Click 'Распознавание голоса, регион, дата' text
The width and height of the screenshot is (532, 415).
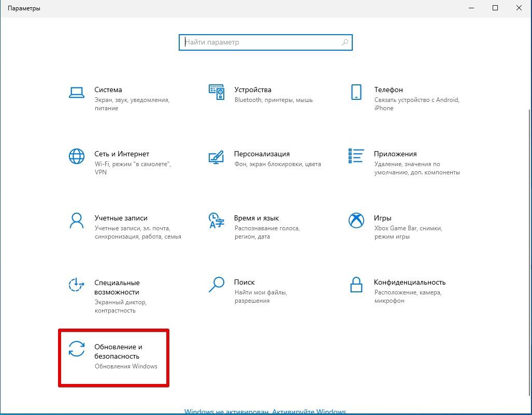(267, 232)
